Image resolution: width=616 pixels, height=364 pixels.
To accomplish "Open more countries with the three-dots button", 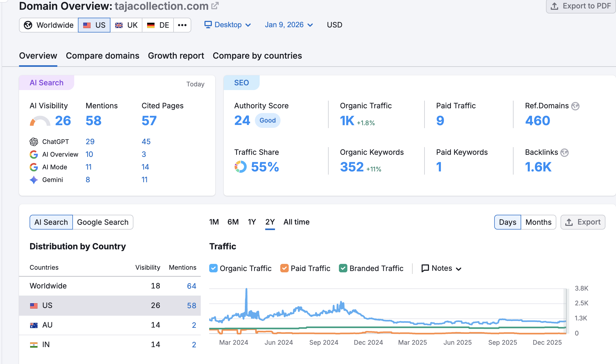I will point(182,25).
